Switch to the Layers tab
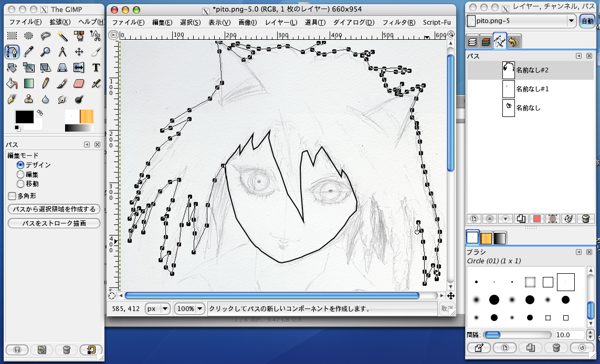 (472, 41)
